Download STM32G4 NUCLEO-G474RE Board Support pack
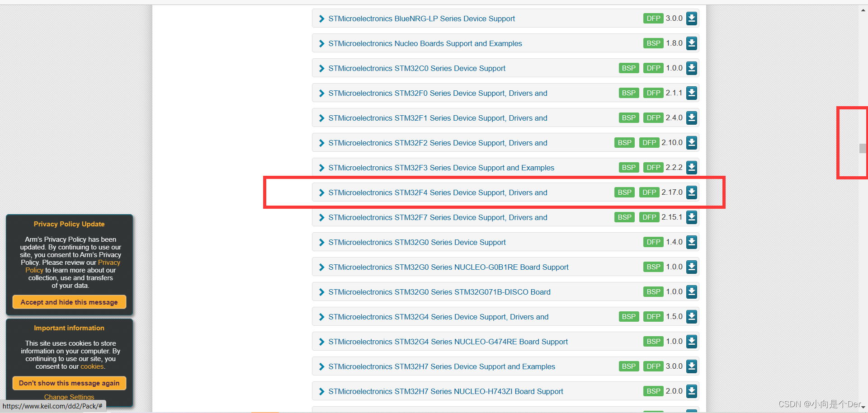The height and width of the screenshot is (413, 868). tap(691, 342)
